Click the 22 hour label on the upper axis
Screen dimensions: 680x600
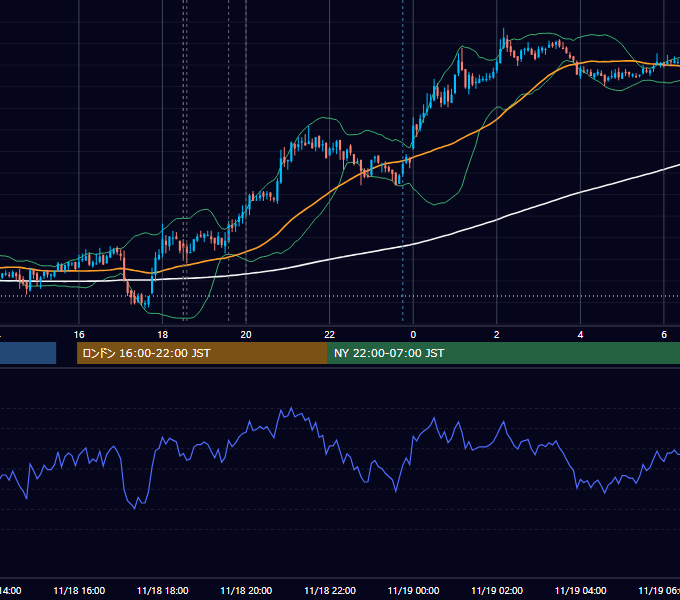[x=330, y=335]
